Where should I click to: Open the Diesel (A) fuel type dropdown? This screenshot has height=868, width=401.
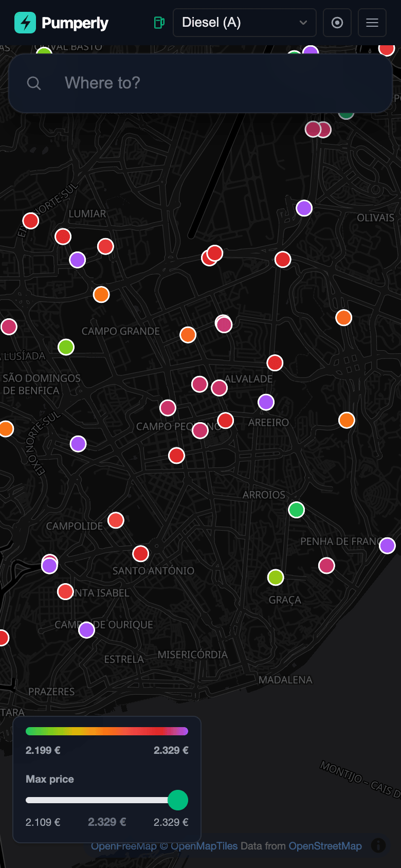pyautogui.click(x=245, y=23)
